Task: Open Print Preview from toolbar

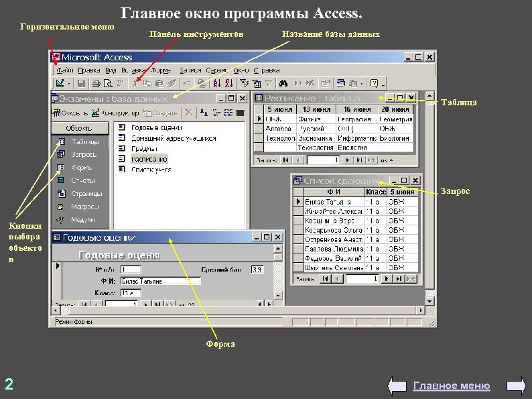Action: coord(108,83)
